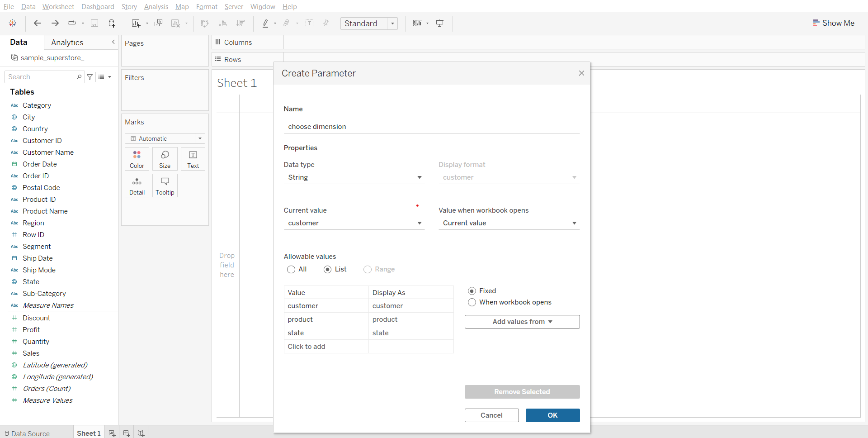Click the parameter Name text field
Screen dimensions: 868x438
click(x=431, y=127)
